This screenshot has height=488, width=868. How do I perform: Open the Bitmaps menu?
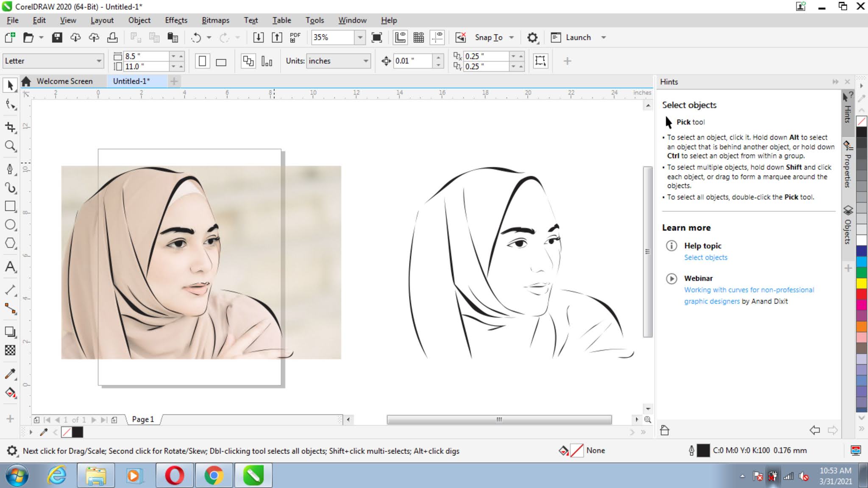(x=216, y=20)
